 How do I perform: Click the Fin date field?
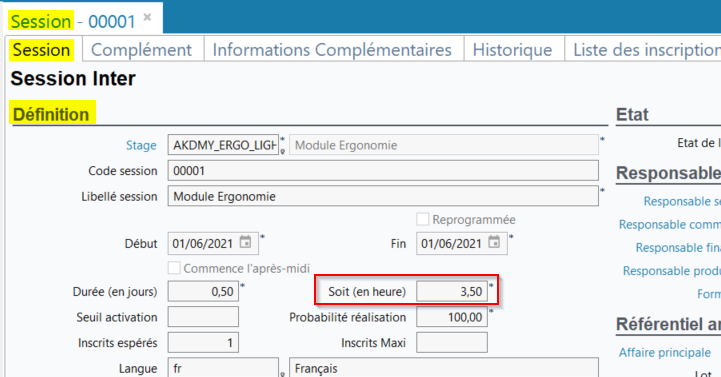(462, 243)
